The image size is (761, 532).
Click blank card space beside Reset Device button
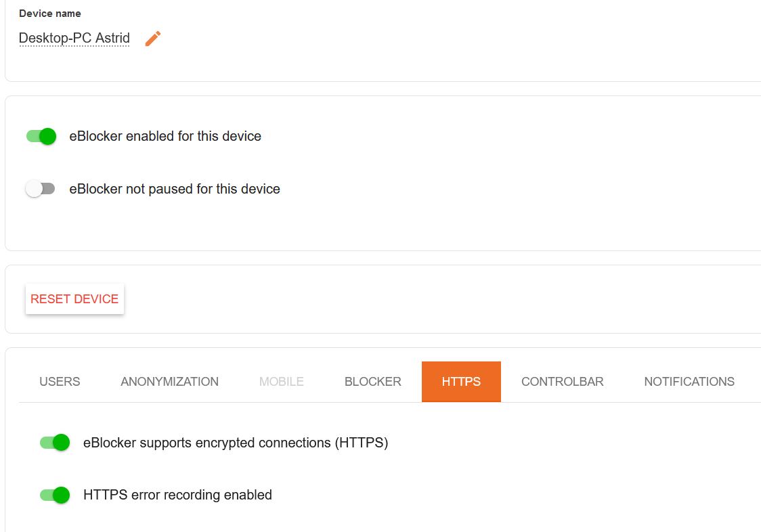pyautogui.click(x=437, y=299)
